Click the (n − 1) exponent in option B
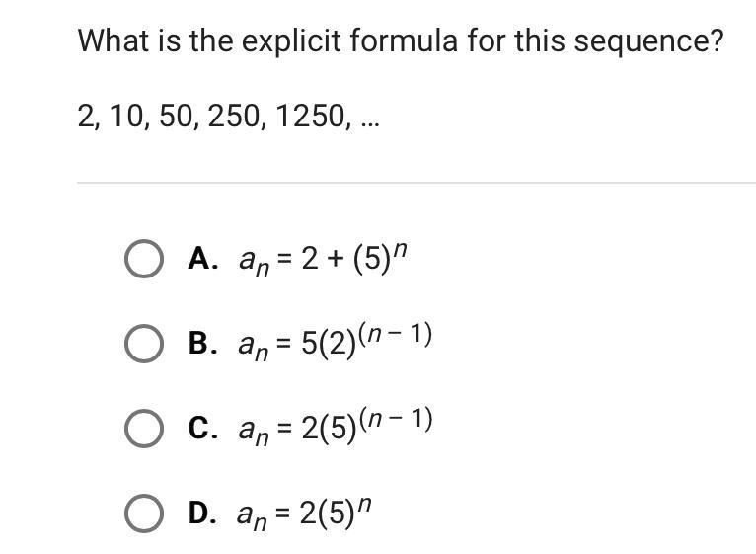756x554 pixels. pos(396,334)
